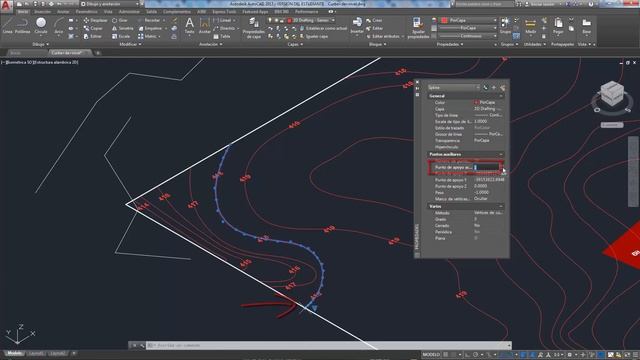The image size is (640, 360).
Task: Select the Polilínea draw tool
Action: click(22, 25)
